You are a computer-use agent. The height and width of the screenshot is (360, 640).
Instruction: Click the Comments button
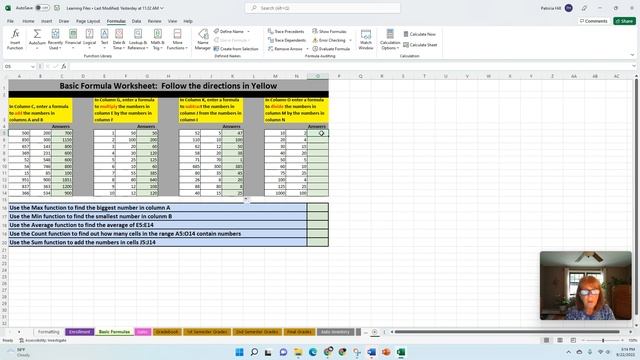[x=594, y=21]
